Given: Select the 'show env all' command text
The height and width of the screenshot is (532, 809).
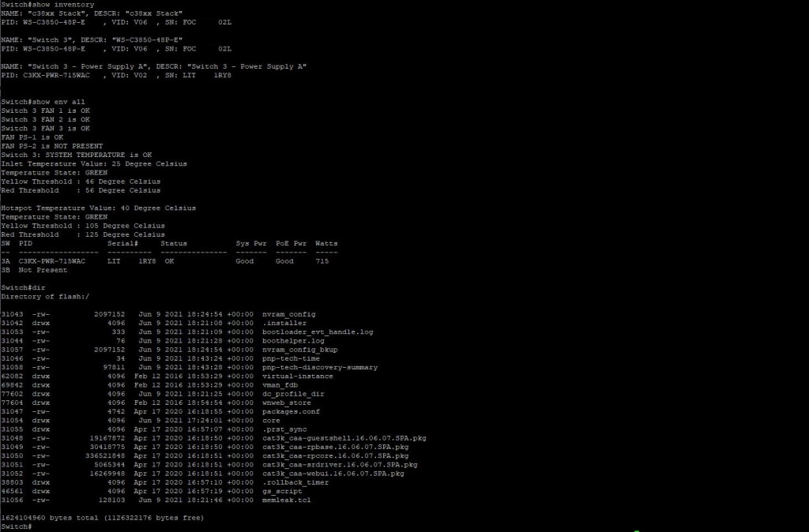Looking at the screenshot, I should [58, 102].
